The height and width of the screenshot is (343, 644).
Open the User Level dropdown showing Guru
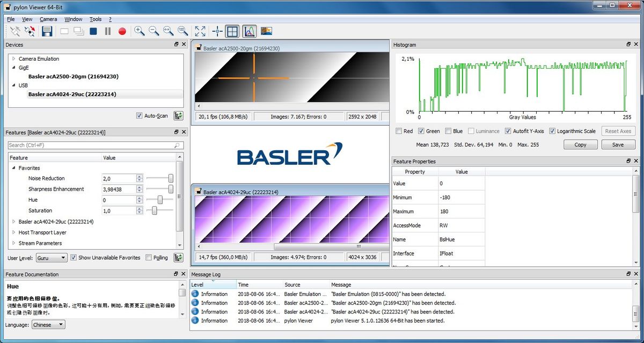point(52,258)
